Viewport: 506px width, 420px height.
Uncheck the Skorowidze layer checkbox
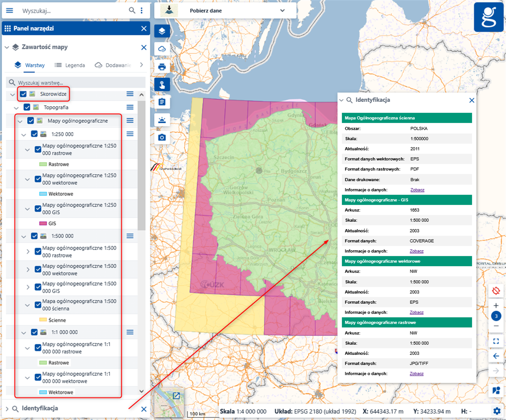click(x=23, y=94)
